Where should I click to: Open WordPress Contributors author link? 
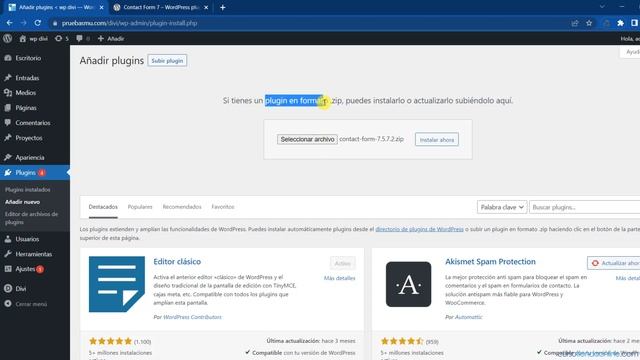tap(192, 317)
